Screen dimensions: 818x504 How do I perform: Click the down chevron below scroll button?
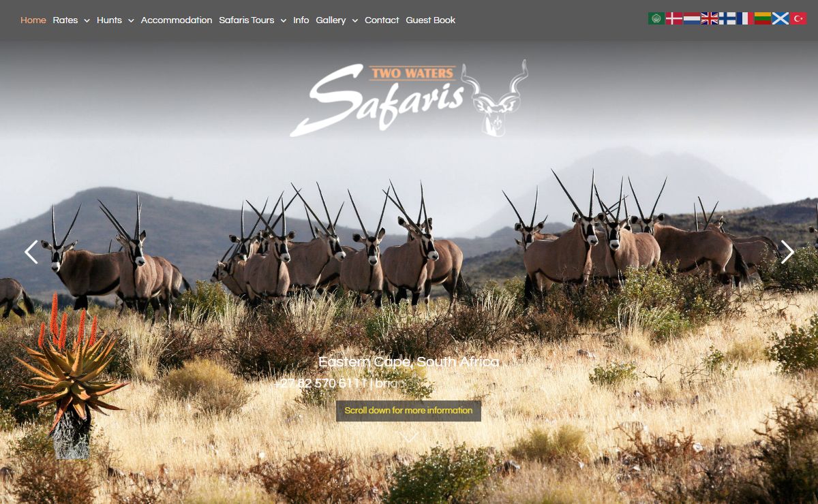pyautogui.click(x=409, y=438)
